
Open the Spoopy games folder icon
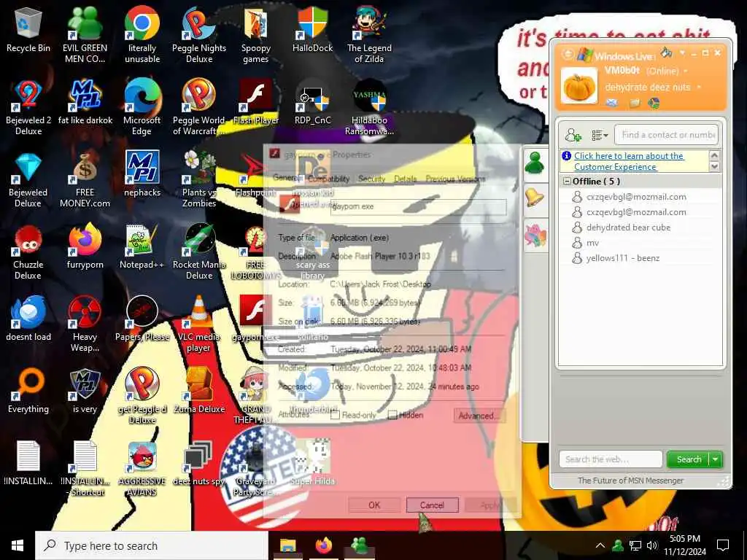[256, 34]
